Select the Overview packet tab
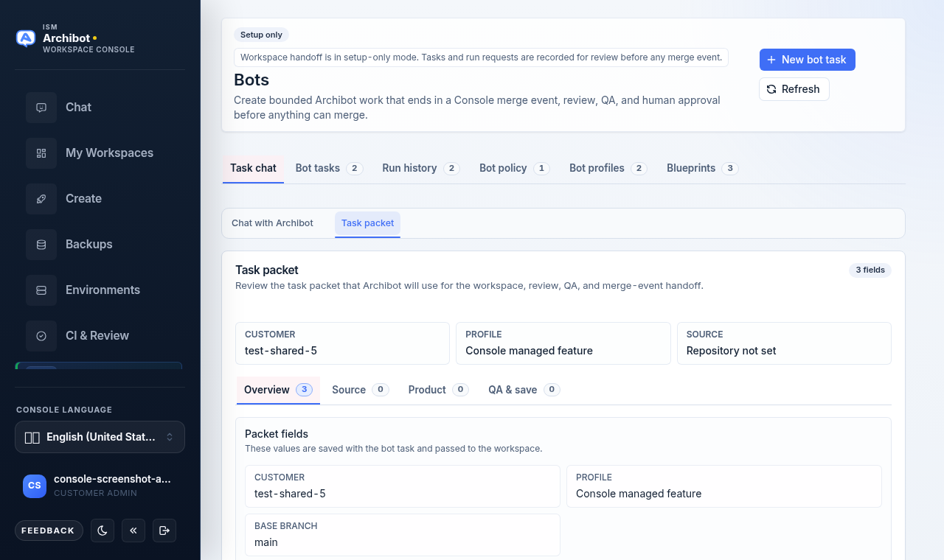 [x=278, y=390]
